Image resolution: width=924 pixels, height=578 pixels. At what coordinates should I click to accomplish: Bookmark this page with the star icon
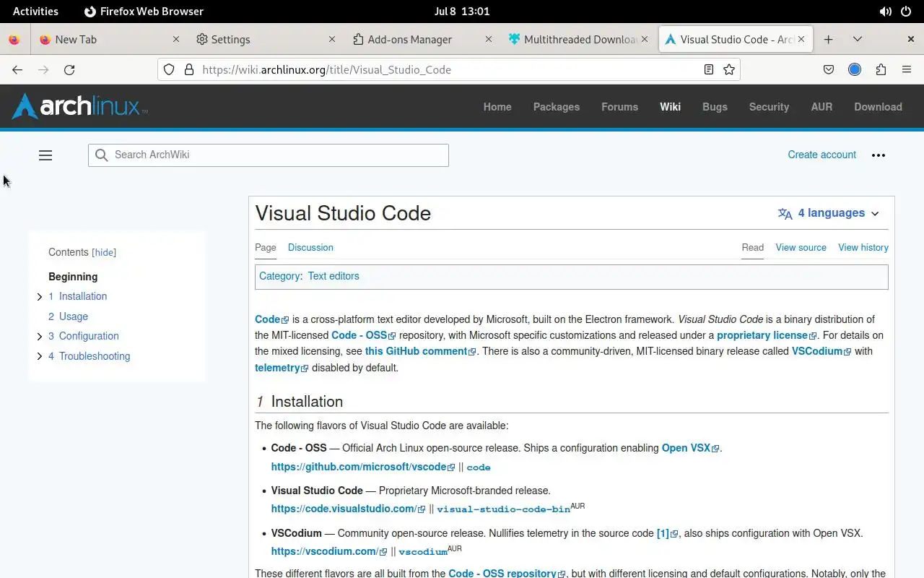pos(729,70)
